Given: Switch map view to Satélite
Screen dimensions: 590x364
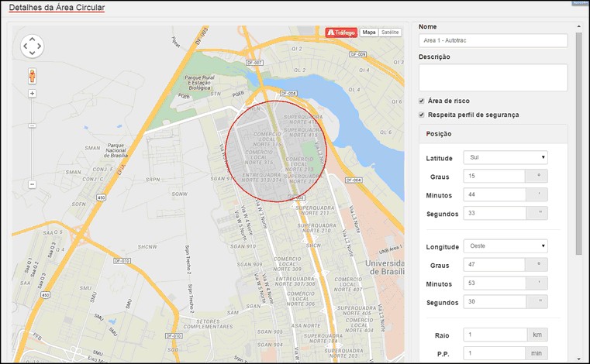Looking at the screenshot, I should (390, 33).
